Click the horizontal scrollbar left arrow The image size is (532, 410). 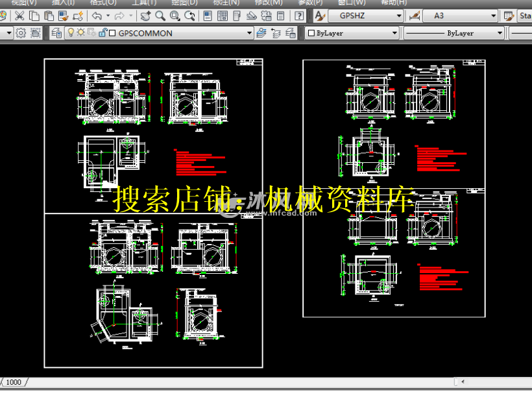coord(463,381)
